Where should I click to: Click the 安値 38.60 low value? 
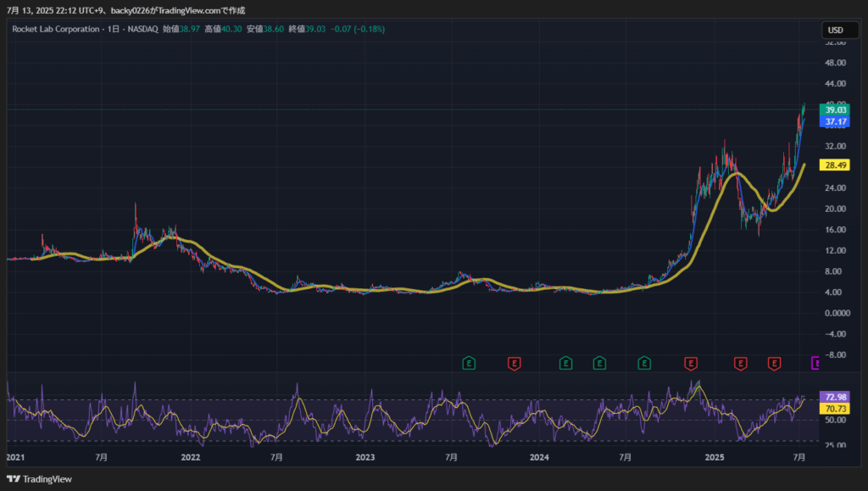(265, 29)
